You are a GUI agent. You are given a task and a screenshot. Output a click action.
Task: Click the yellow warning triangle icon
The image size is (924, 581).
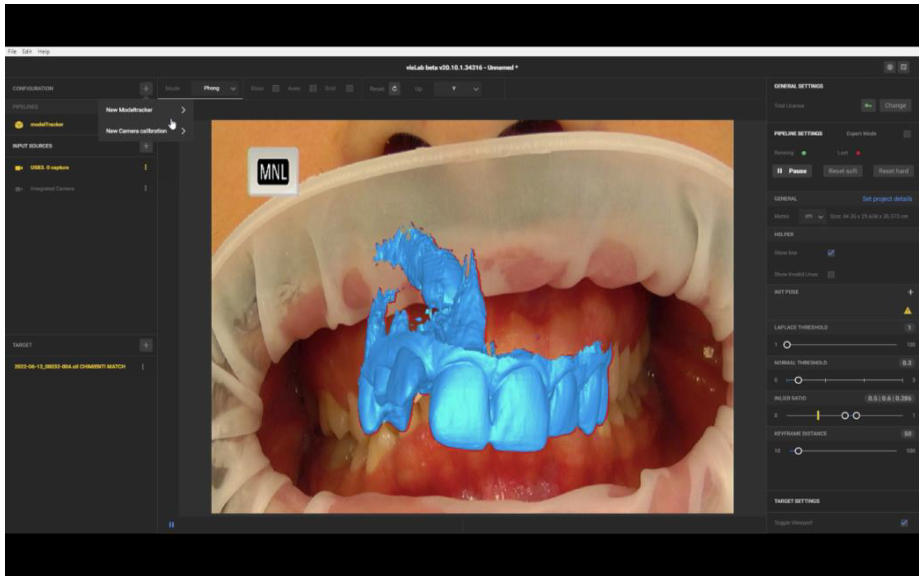908,311
